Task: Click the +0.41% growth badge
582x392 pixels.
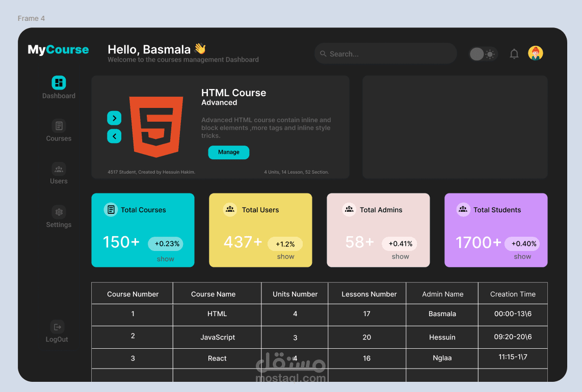Action: point(400,244)
